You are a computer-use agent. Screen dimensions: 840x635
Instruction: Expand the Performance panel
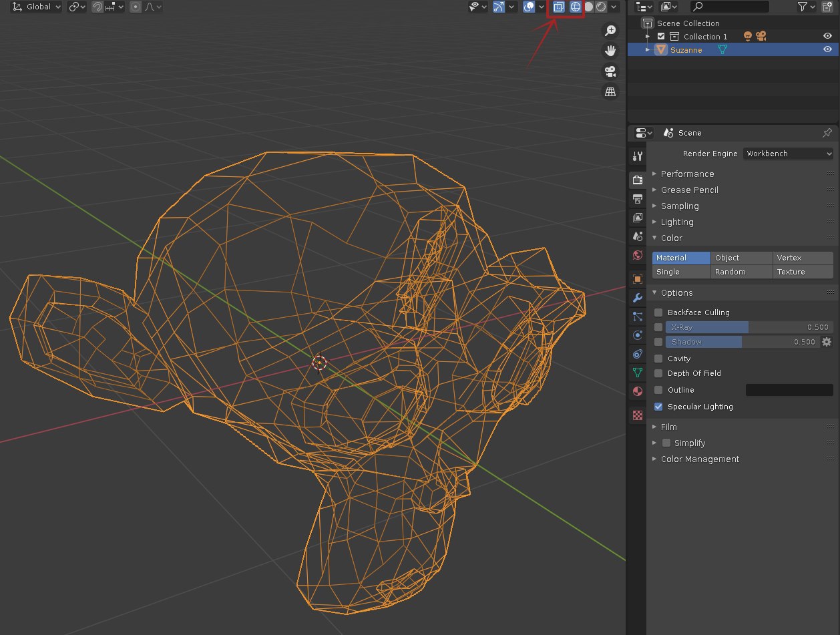click(x=687, y=174)
